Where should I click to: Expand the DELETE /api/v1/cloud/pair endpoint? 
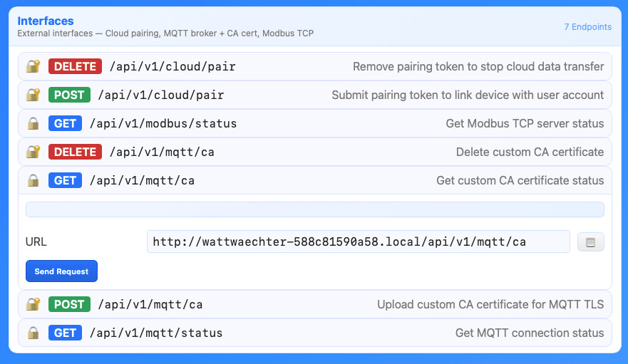315,66
